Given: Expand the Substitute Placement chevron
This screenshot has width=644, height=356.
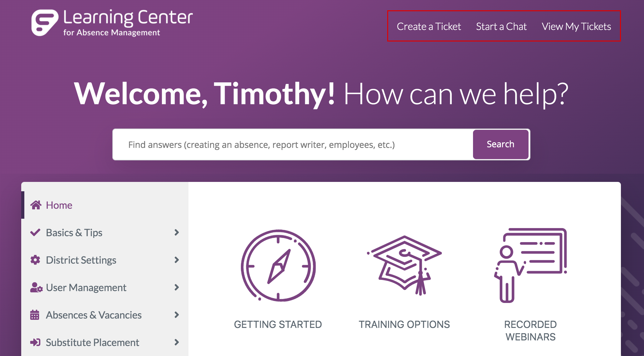Looking at the screenshot, I should coord(177,342).
